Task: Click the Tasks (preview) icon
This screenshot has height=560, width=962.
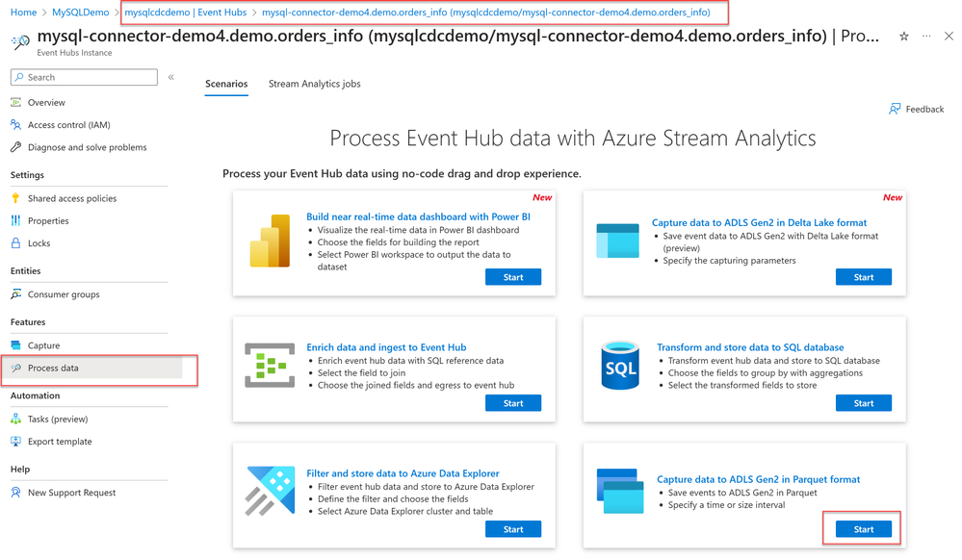Action: click(x=16, y=419)
